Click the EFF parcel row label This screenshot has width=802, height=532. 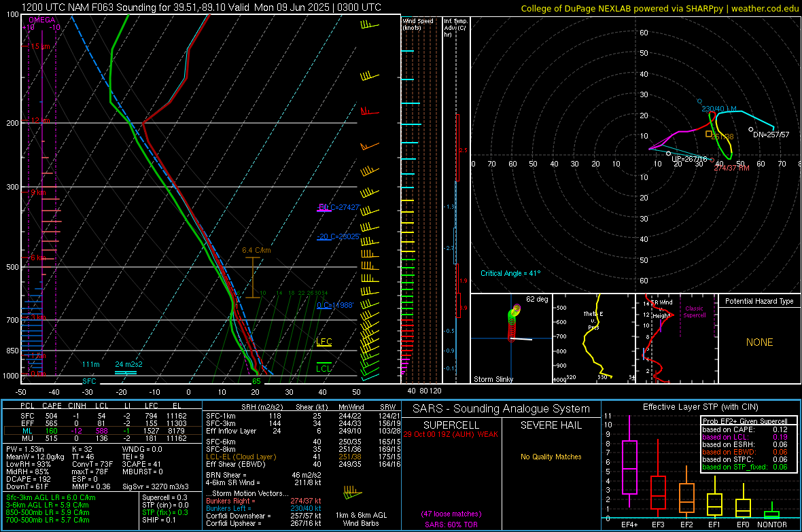coord(27,423)
